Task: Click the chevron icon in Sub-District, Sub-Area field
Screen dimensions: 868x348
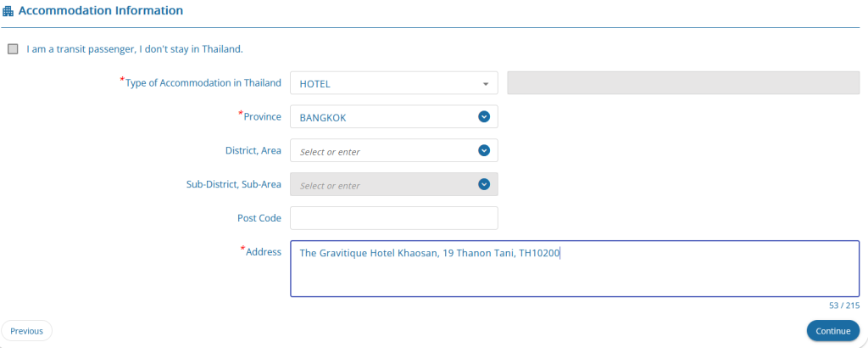Action: pyautogui.click(x=484, y=184)
